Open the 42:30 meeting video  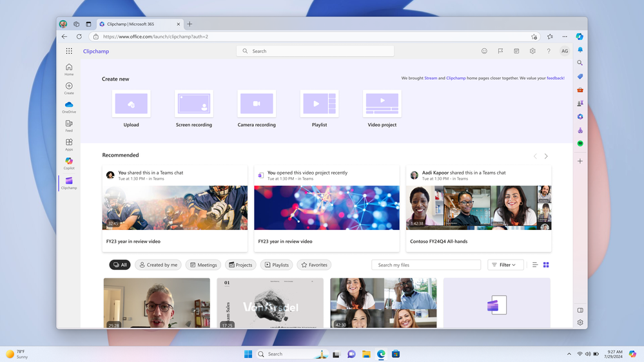tap(383, 303)
